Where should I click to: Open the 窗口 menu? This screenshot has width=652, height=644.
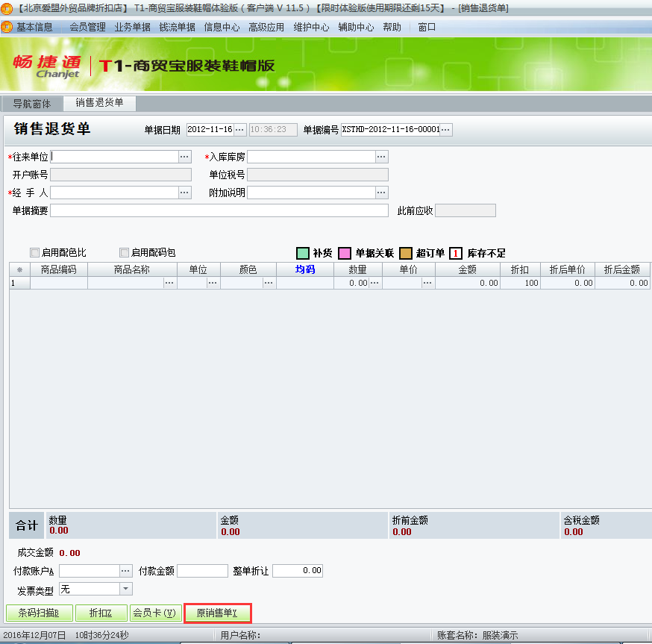427,27
